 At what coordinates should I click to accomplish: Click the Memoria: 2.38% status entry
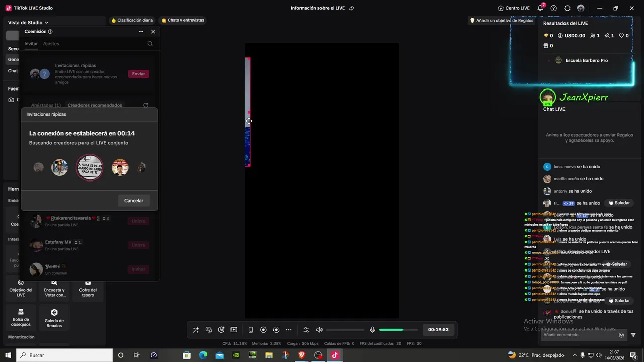[267, 344]
